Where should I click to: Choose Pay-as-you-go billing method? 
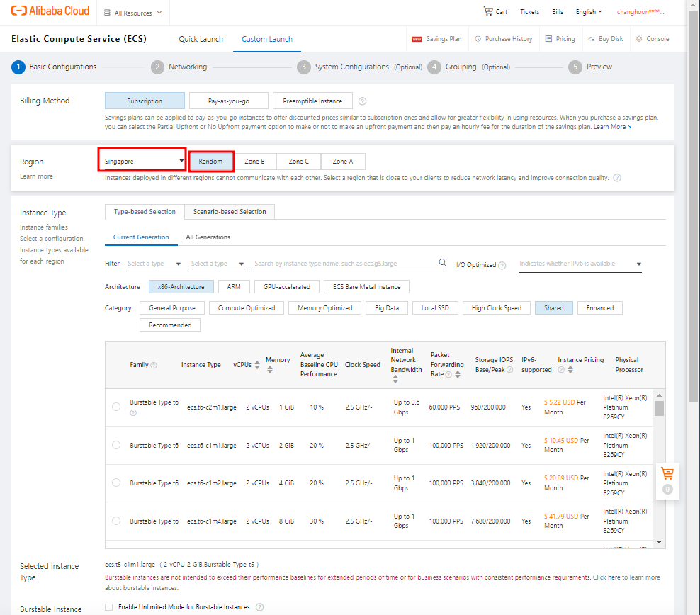pos(229,101)
